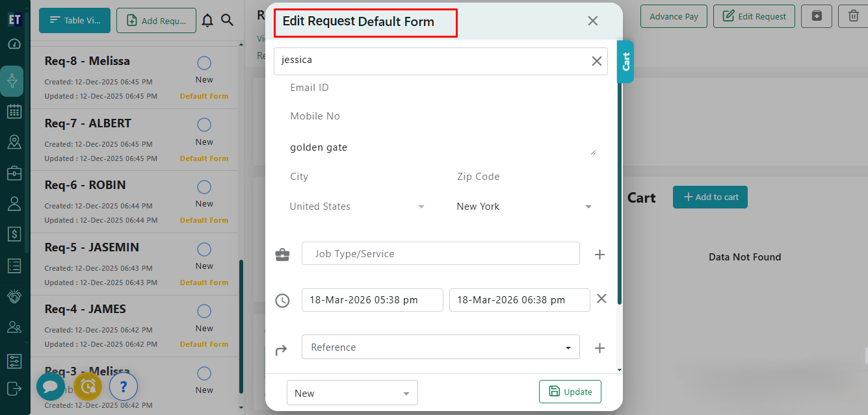This screenshot has width=868, height=415.
Task: Click the Advance Pay button
Action: point(674,16)
